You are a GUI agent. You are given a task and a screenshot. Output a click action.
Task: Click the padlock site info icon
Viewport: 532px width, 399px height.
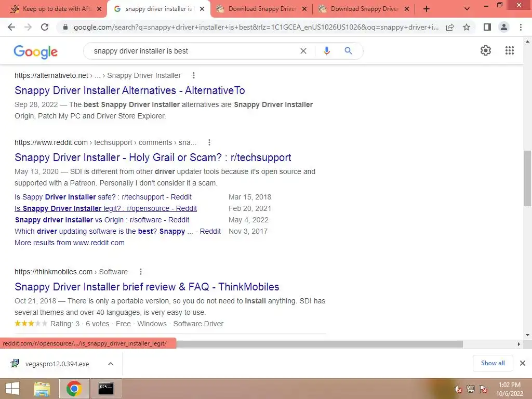click(65, 27)
